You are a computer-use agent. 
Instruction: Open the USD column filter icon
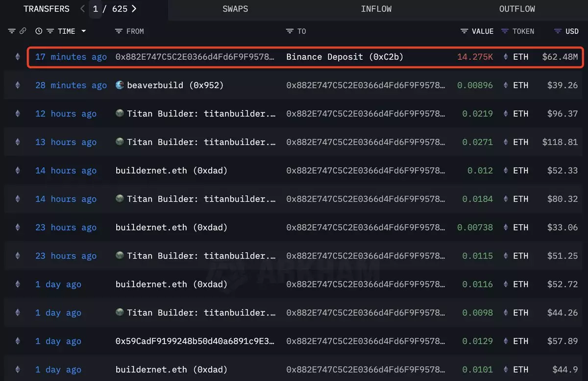click(x=558, y=31)
